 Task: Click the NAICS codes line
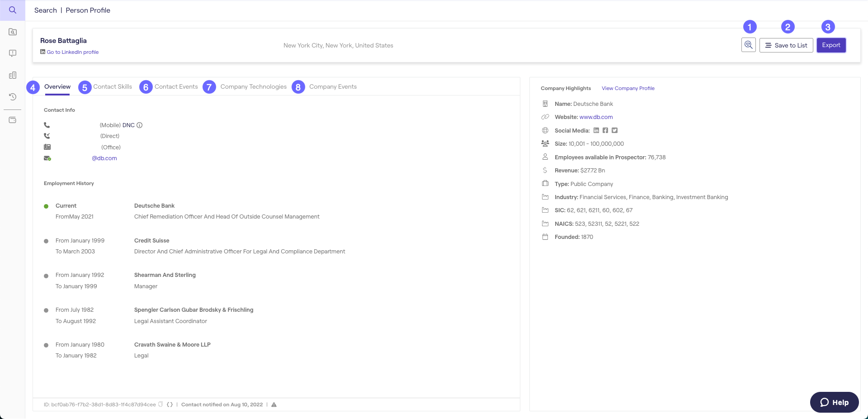tap(597, 224)
